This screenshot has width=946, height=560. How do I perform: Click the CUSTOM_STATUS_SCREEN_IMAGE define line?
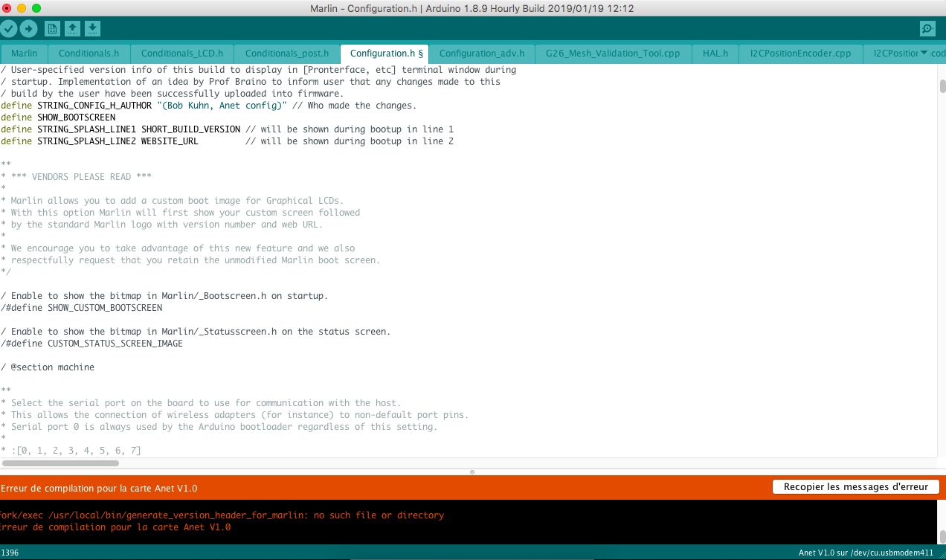[x=91, y=344]
